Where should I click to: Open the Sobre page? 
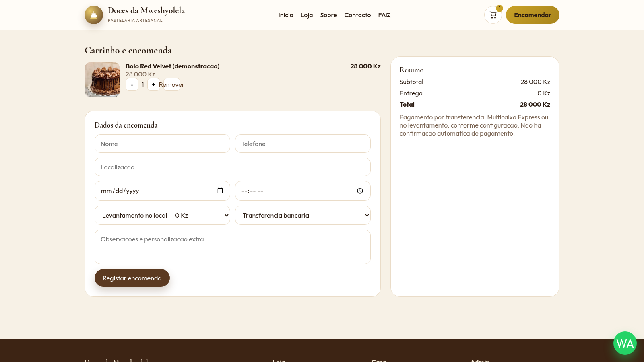click(328, 15)
